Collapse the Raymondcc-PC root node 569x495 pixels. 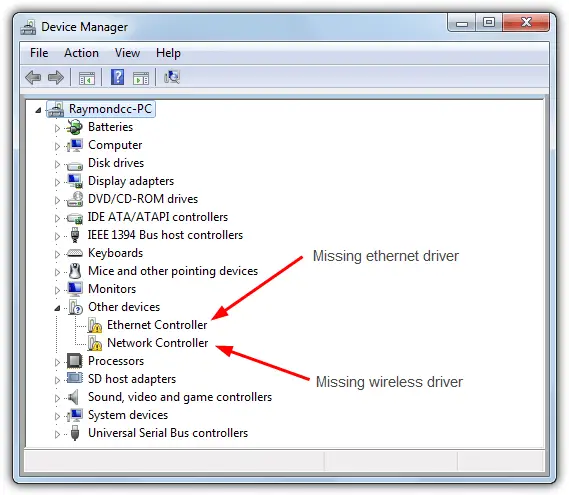pos(38,110)
